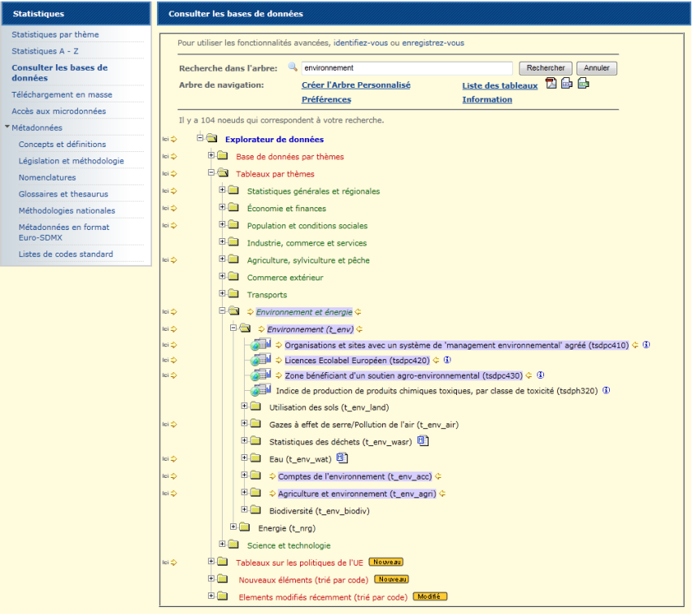This screenshot has height=616, width=692.
Task: Open metadata icon next to Eau (t_env_wat)
Action: click(x=342, y=458)
